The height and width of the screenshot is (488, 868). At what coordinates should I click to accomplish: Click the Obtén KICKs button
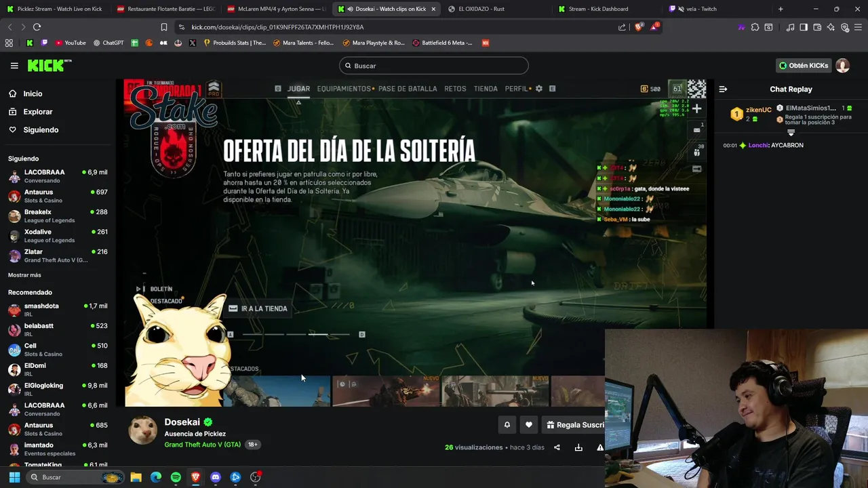coord(804,66)
